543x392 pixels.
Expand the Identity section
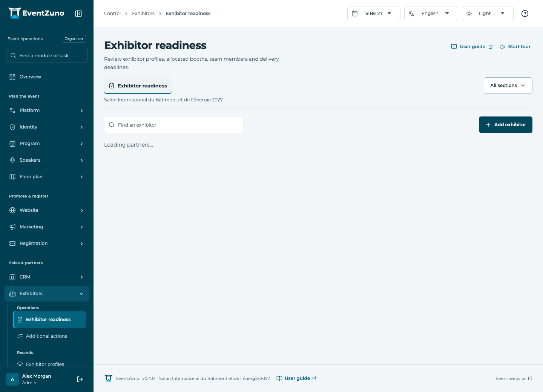point(47,127)
